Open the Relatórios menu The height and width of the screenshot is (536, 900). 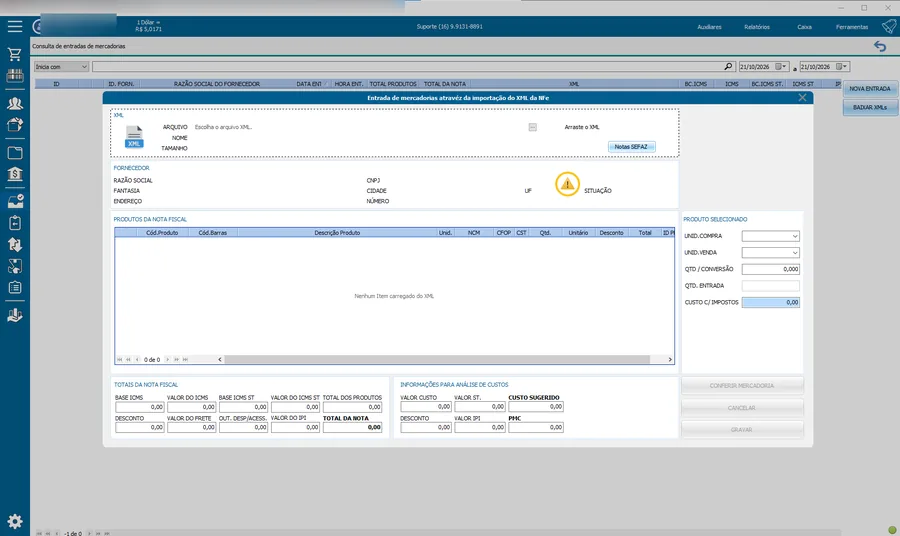tap(757, 27)
